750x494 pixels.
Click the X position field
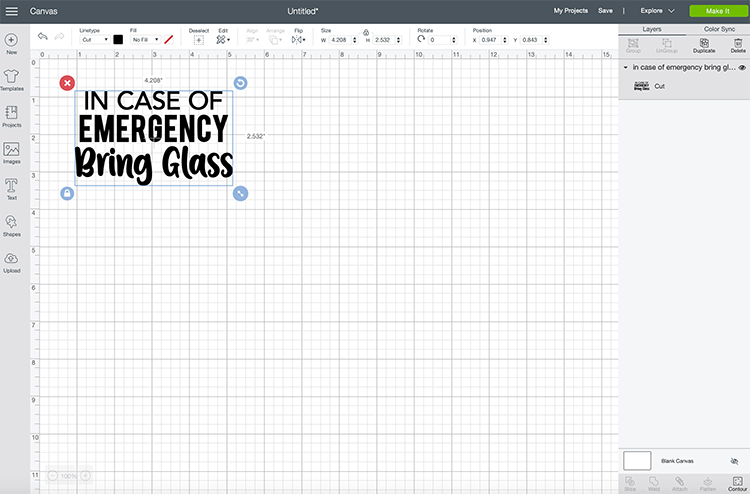(x=490, y=40)
